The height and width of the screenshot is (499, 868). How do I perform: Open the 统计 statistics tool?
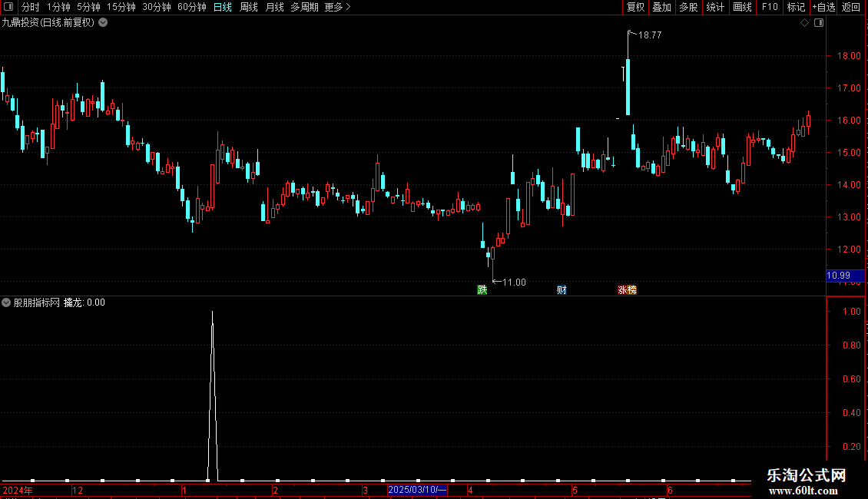(714, 7)
